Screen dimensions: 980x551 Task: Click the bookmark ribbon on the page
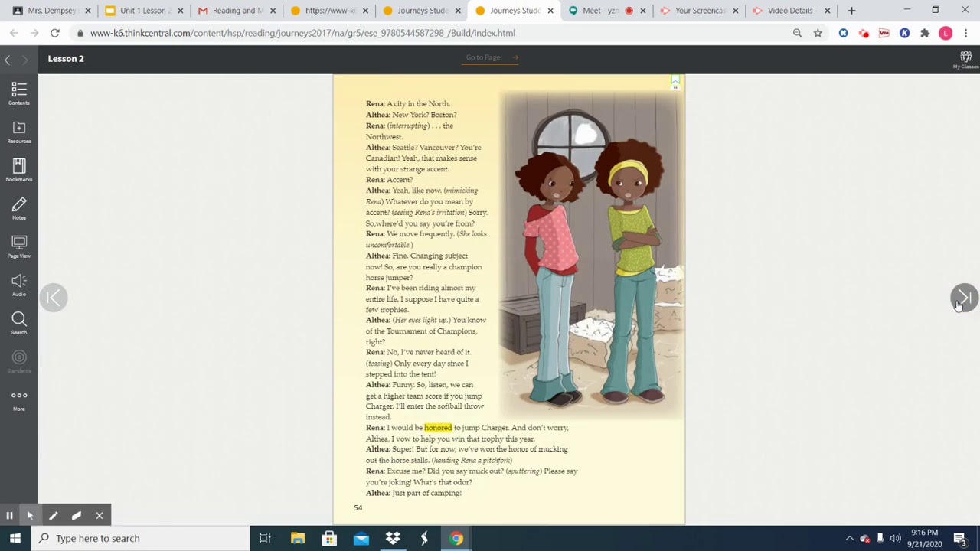pyautogui.click(x=675, y=81)
